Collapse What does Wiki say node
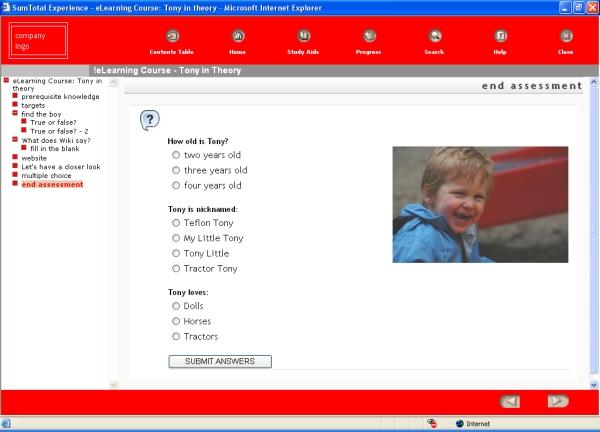Screen dimensions: 600x432 coord(15,139)
